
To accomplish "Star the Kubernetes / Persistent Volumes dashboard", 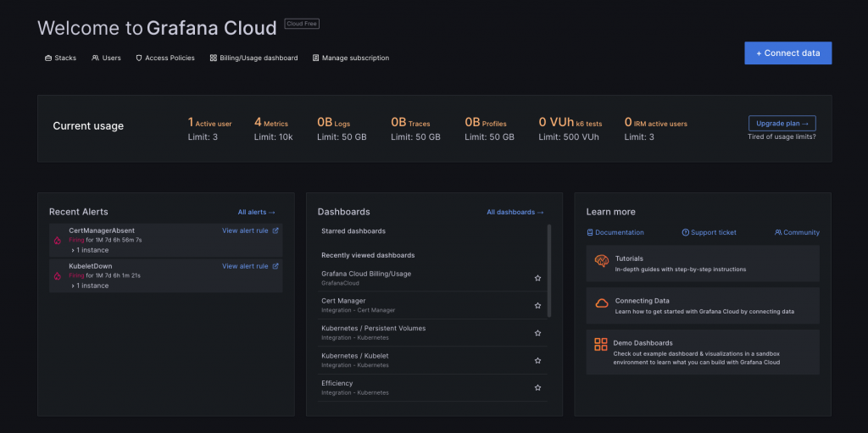I will [x=537, y=333].
